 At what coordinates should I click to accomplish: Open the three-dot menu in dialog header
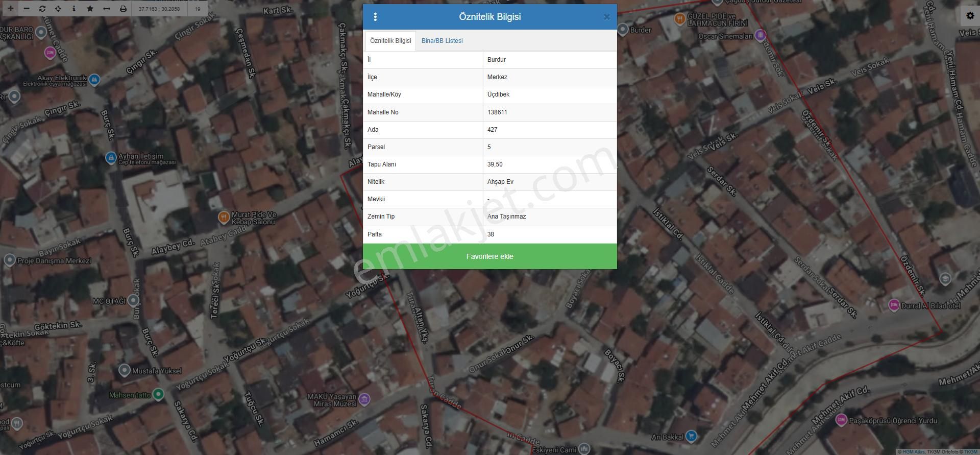(x=375, y=17)
